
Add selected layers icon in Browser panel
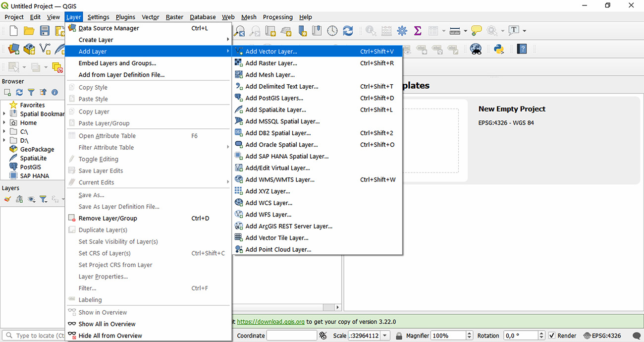pyautogui.click(x=7, y=92)
